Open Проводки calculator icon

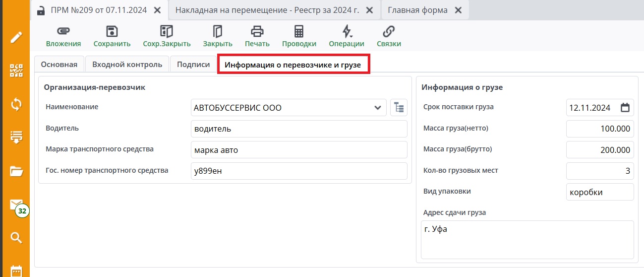(299, 32)
